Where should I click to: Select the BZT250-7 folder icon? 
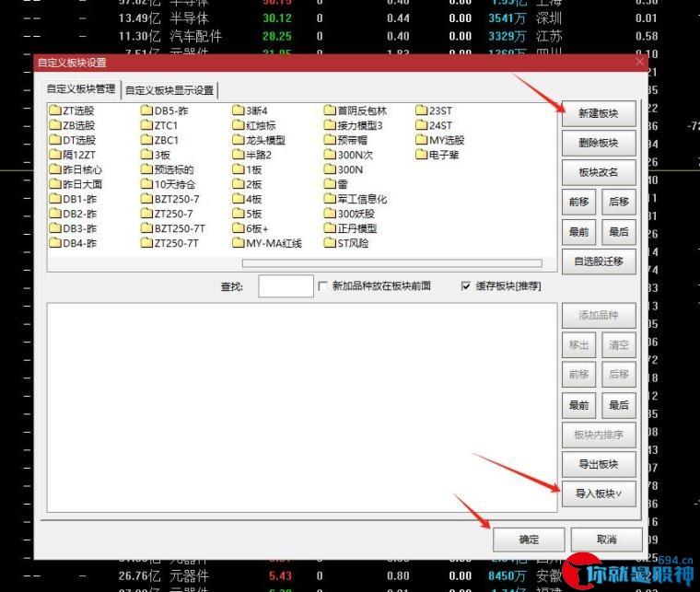coord(146,199)
